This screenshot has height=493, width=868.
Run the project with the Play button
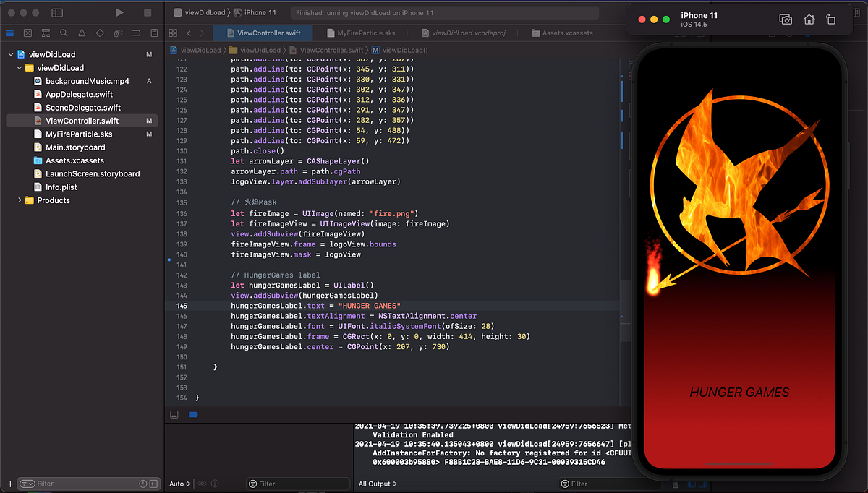[119, 13]
